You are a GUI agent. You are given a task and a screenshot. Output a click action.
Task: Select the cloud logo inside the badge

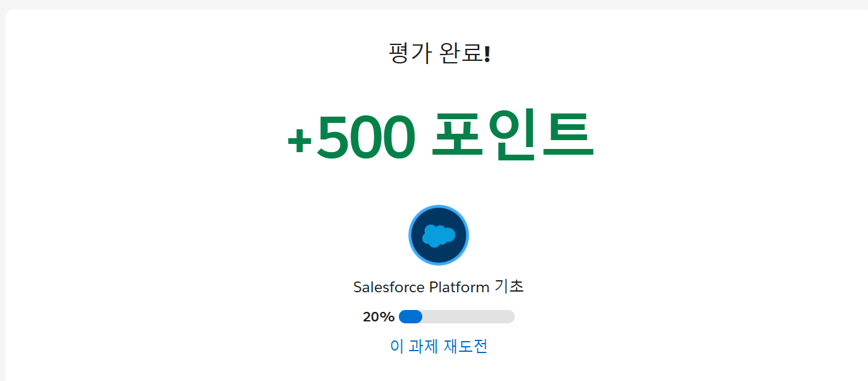pos(439,235)
